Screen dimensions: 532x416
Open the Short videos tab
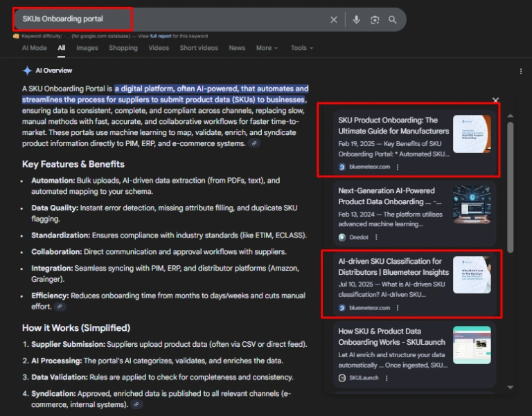[199, 48]
